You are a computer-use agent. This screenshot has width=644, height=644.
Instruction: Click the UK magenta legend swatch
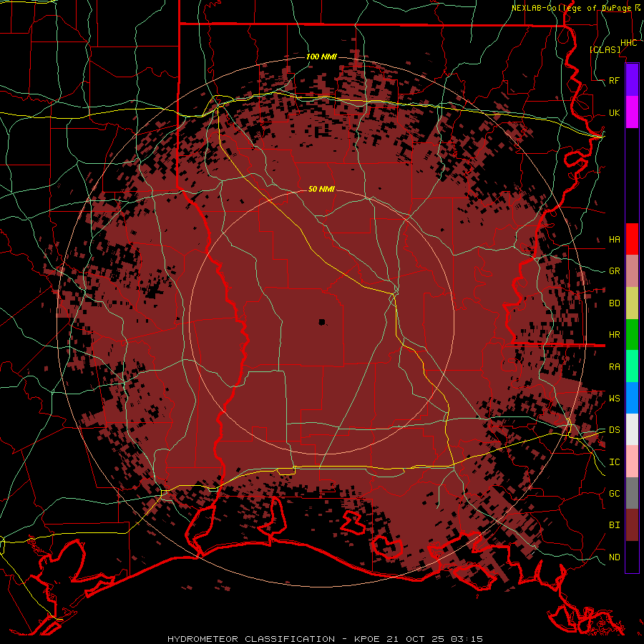(x=632, y=112)
